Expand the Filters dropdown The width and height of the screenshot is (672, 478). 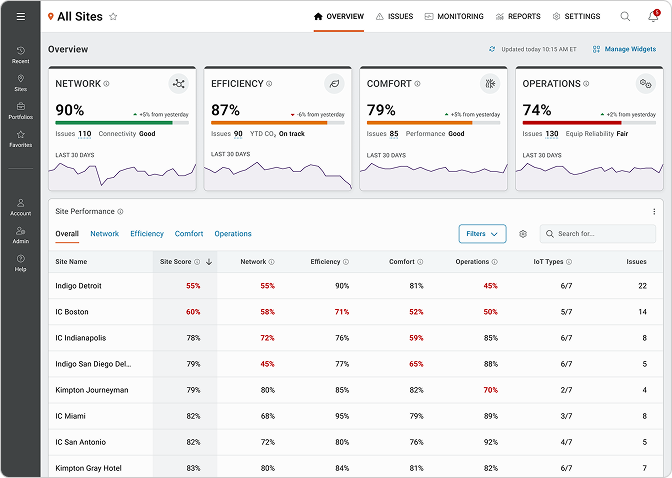483,234
